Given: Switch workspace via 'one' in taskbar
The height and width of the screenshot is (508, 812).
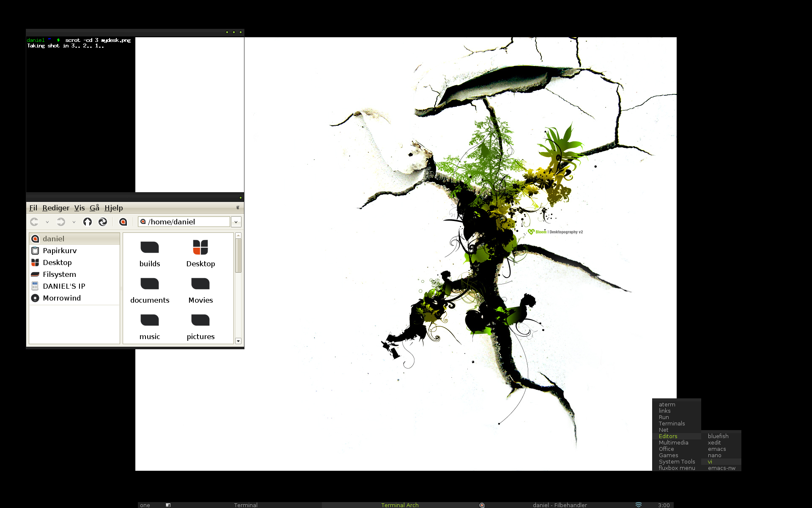Looking at the screenshot, I should tap(145, 505).
